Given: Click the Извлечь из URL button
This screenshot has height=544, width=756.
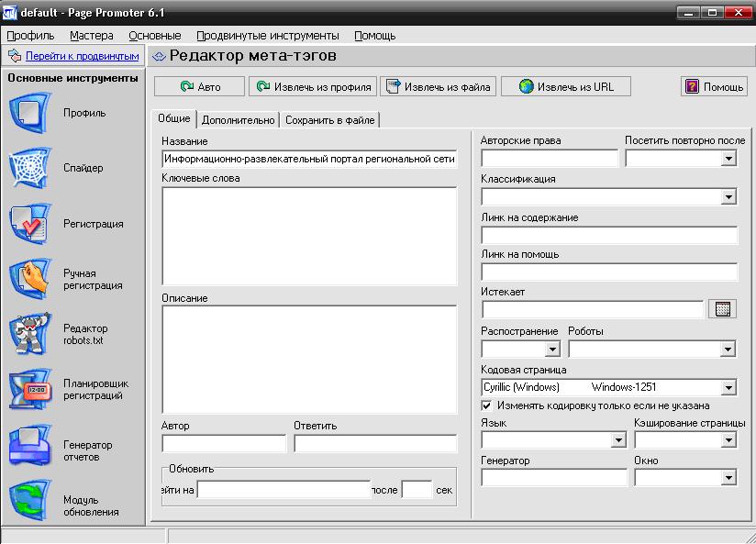Looking at the screenshot, I should [x=566, y=87].
